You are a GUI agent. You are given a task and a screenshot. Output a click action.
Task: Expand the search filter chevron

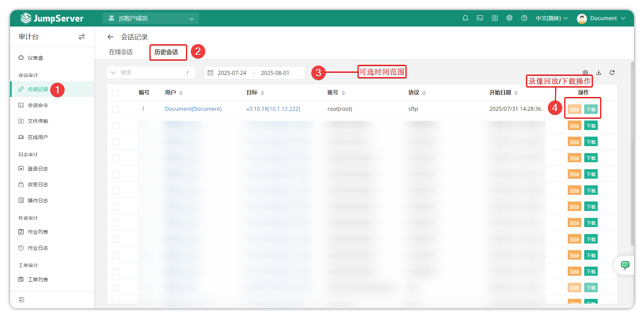click(113, 73)
